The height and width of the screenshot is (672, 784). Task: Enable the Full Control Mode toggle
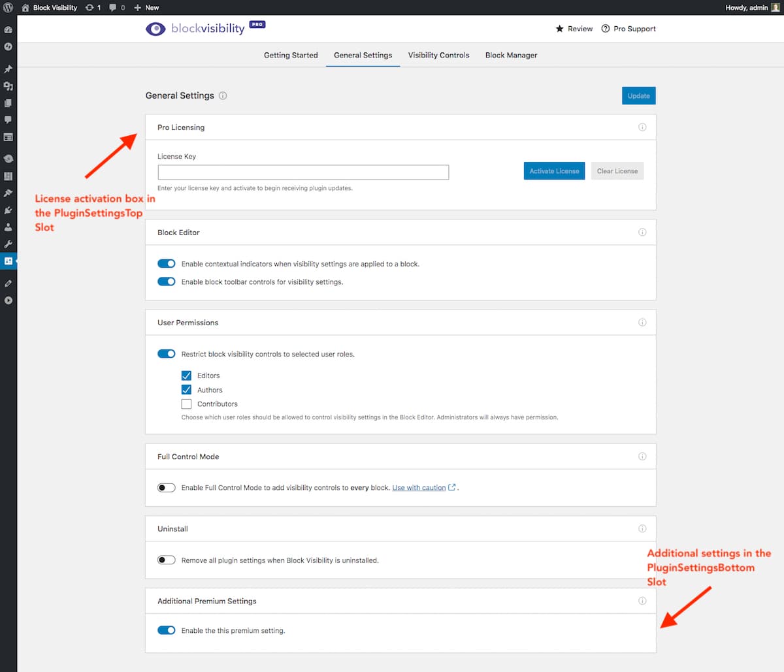[167, 488]
